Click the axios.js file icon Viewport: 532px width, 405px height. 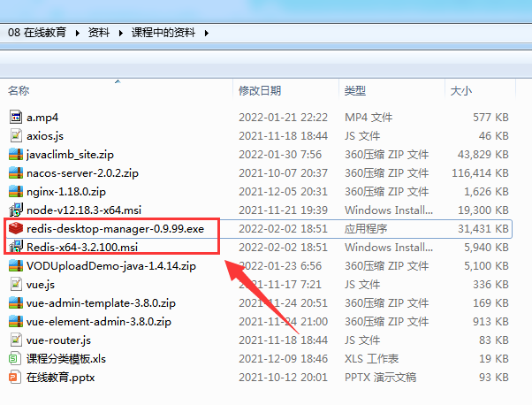[16, 136]
